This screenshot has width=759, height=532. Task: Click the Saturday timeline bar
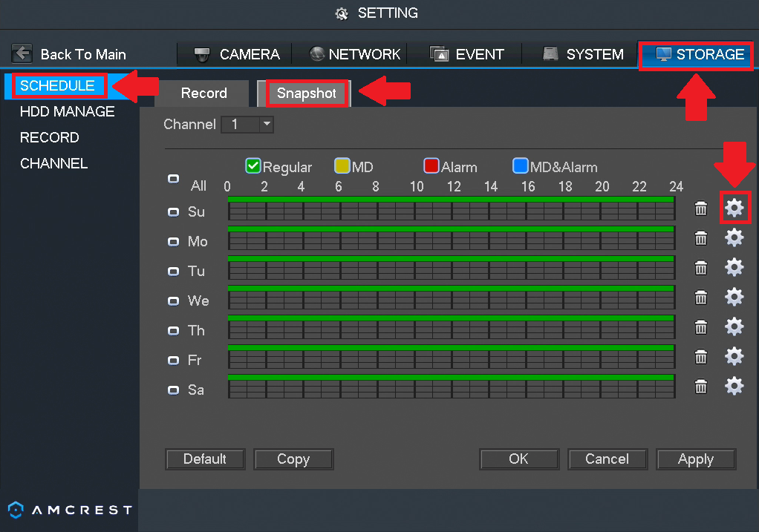click(x=451, y=387)
